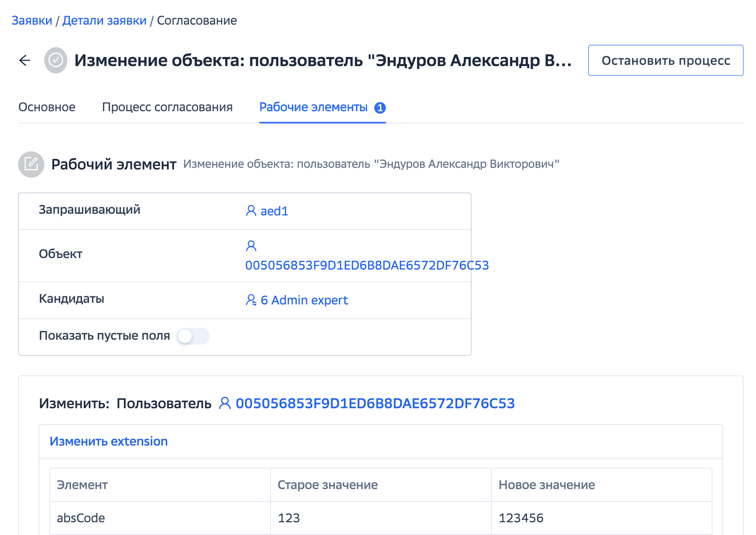Open the Процесс согласования tab

tap(167, 107)
